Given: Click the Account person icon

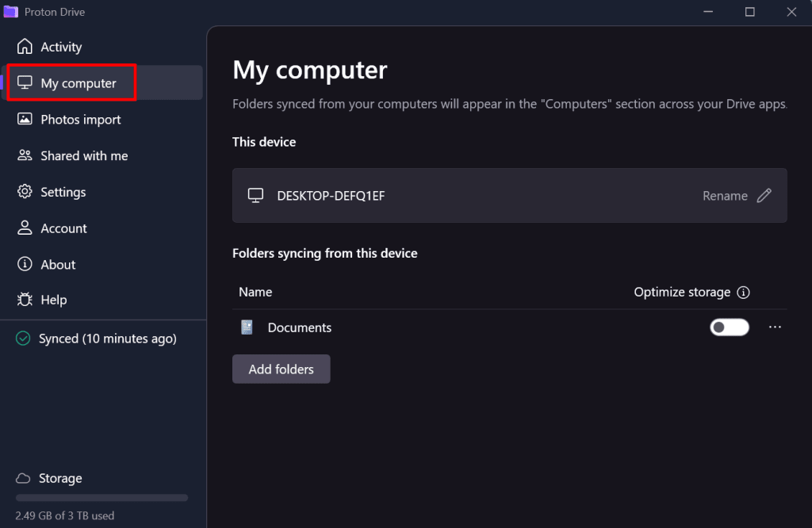Looking at the screenshot, I should 25,228.
